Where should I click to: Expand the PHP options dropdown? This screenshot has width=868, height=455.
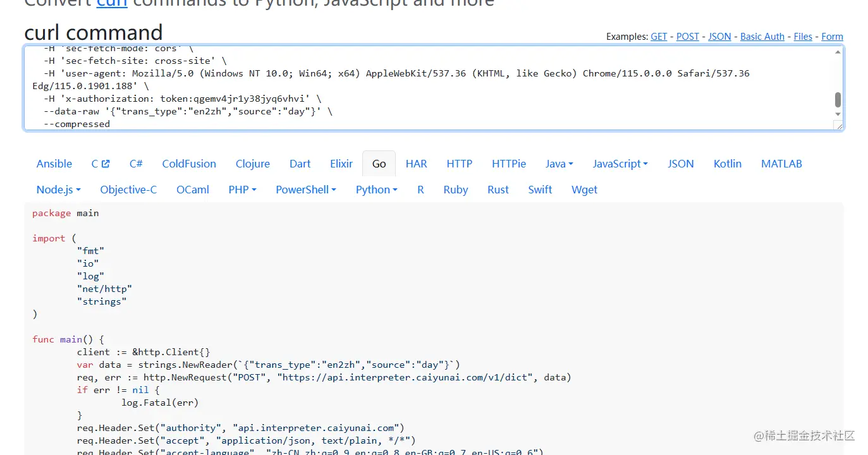point(242,190)
